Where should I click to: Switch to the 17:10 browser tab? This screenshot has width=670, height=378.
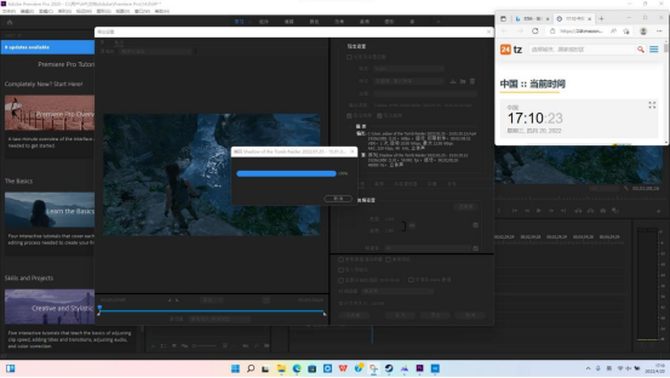[574, 19]
